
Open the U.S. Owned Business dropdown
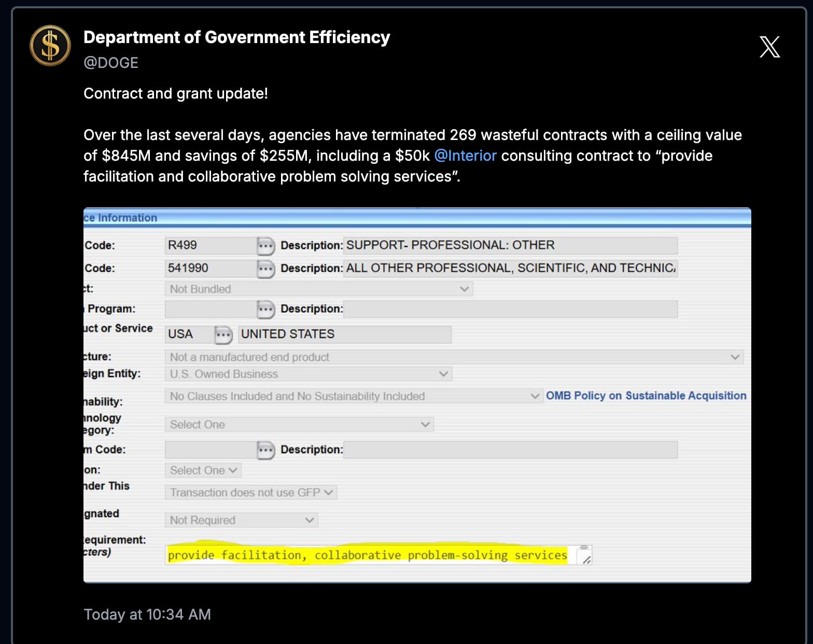pos(309,374)
